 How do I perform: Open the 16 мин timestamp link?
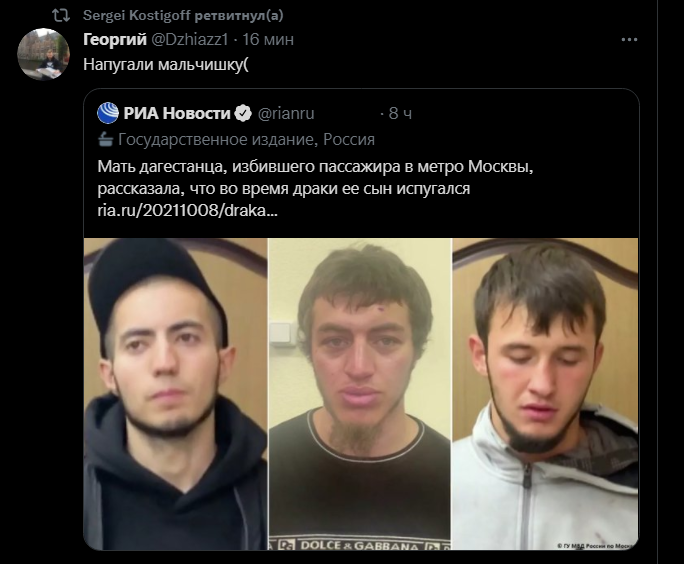[268, 39]
